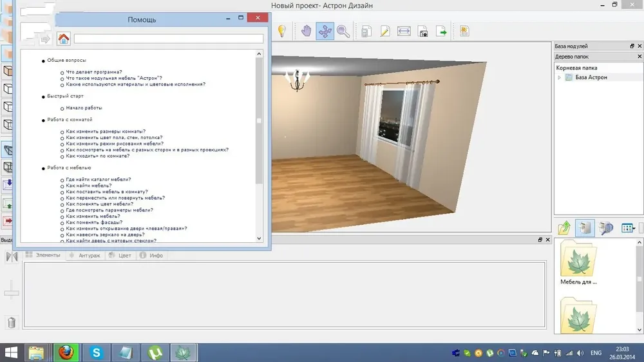Open link Как поставить мебель в комнату?

click(x=107, y=192)
